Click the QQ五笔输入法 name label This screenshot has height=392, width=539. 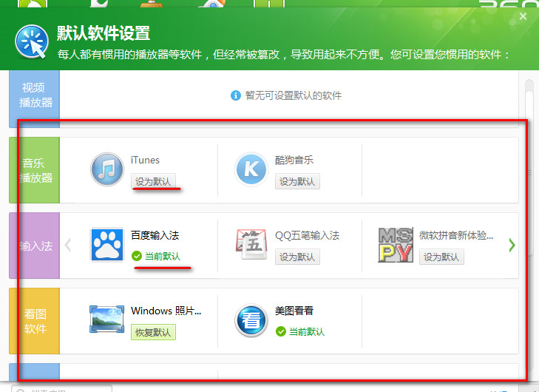coord(308,235)
